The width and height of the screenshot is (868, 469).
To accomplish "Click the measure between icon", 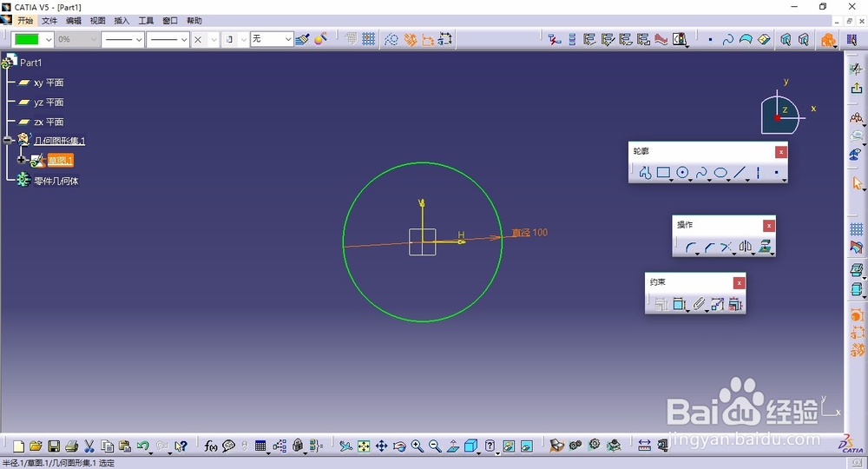I will pyautogui.click(x=644, y=446).
